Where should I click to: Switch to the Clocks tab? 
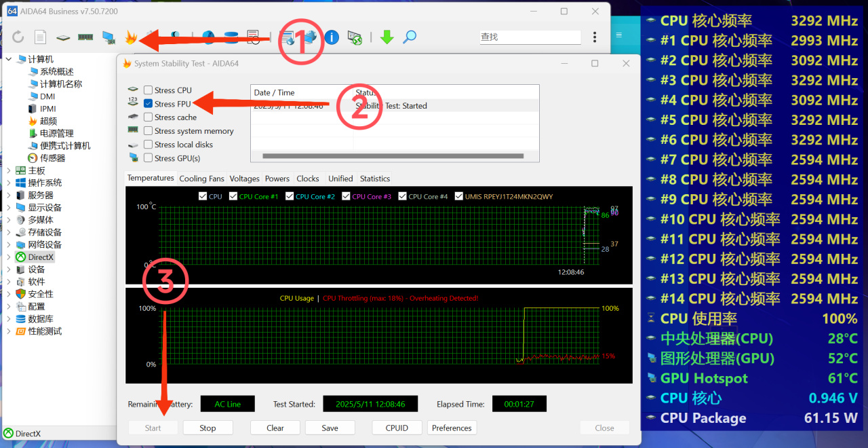click(308, 179)
